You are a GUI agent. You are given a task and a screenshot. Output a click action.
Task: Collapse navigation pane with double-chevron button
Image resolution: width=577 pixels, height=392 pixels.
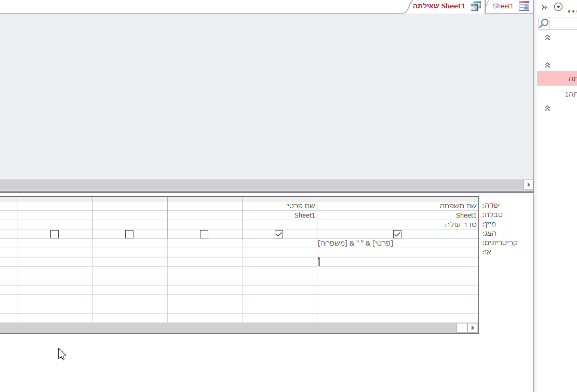coord(545,7)
